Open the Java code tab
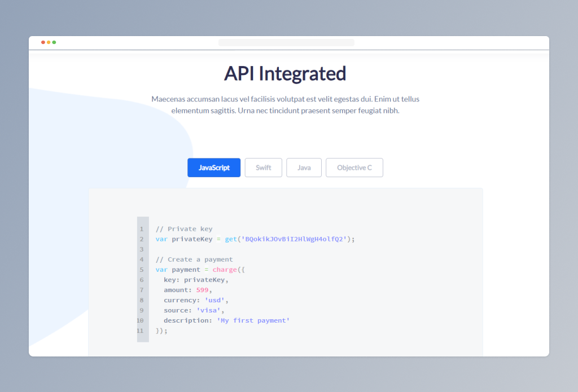 pyautogui.click(x=304, y=168)
